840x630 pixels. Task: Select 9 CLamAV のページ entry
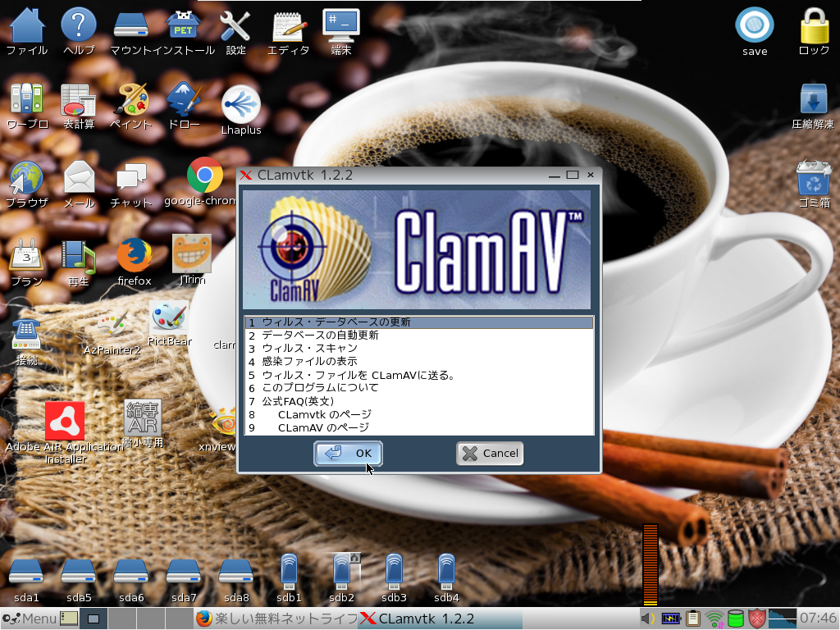419,427
